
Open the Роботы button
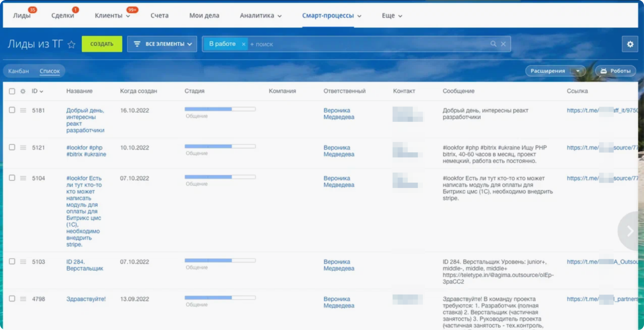(616, 71)
